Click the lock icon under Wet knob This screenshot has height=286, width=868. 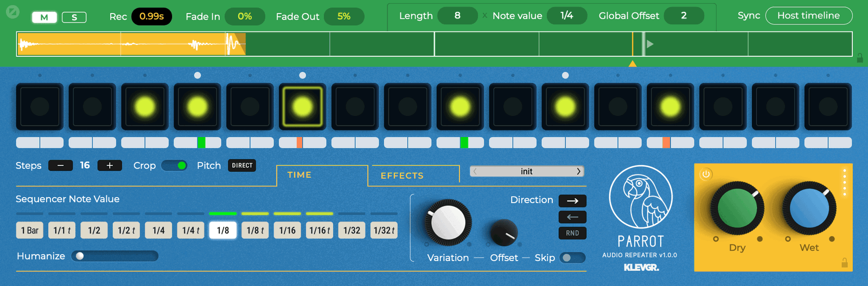click(844, 263)
